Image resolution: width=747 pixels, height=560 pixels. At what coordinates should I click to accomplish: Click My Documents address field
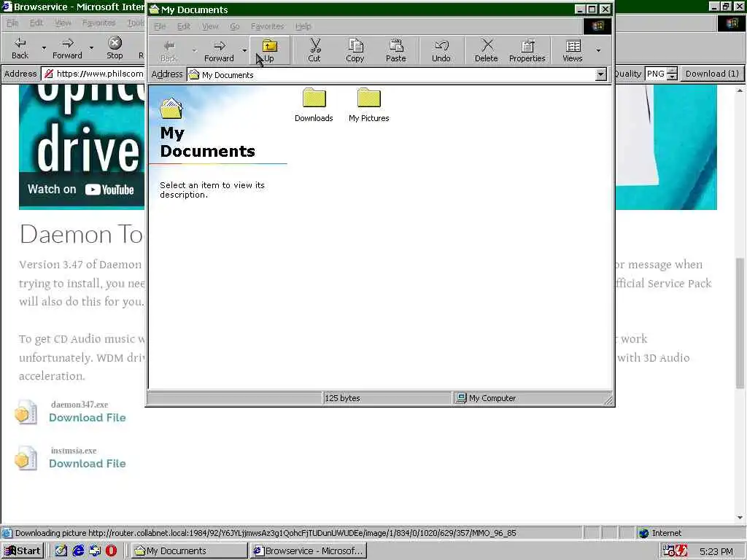point(397,75)
